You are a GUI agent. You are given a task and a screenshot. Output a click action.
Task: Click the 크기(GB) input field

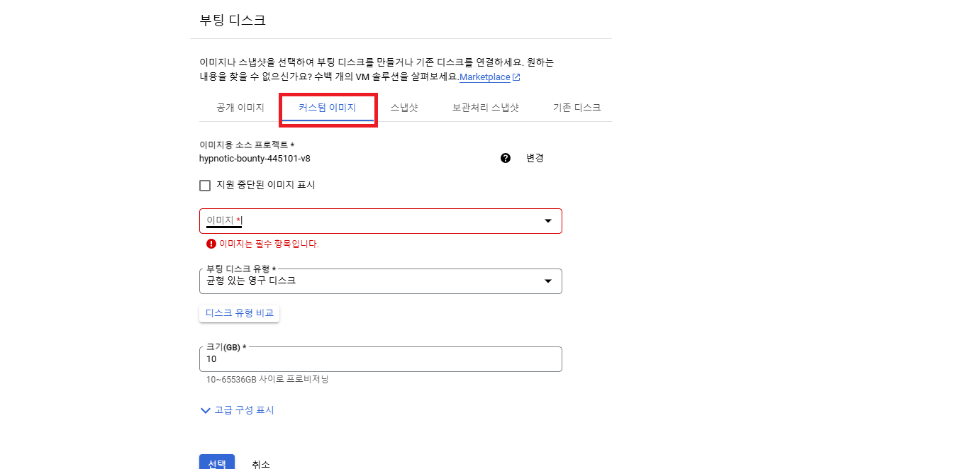pyautogui.click(x=381, y=359)
